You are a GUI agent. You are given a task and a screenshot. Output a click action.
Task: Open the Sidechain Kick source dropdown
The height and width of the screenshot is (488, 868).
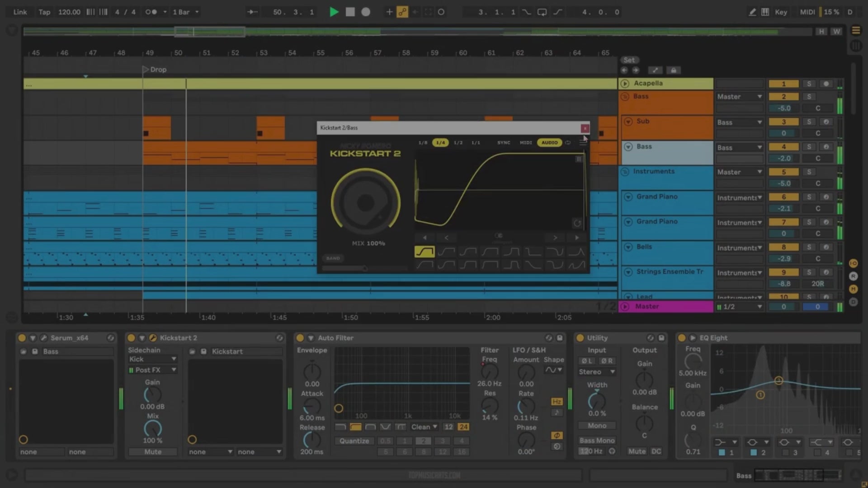152,359
